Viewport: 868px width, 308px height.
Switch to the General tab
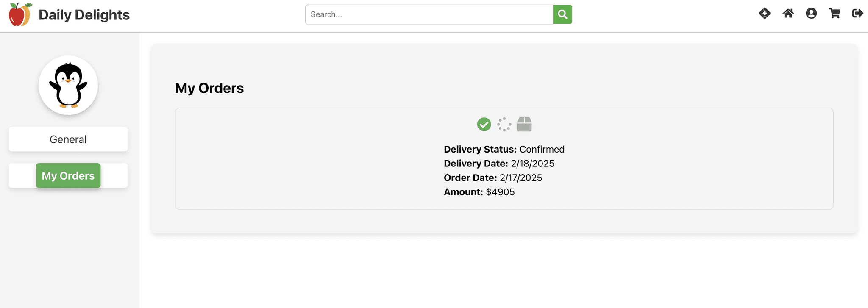tap(68, 139)
